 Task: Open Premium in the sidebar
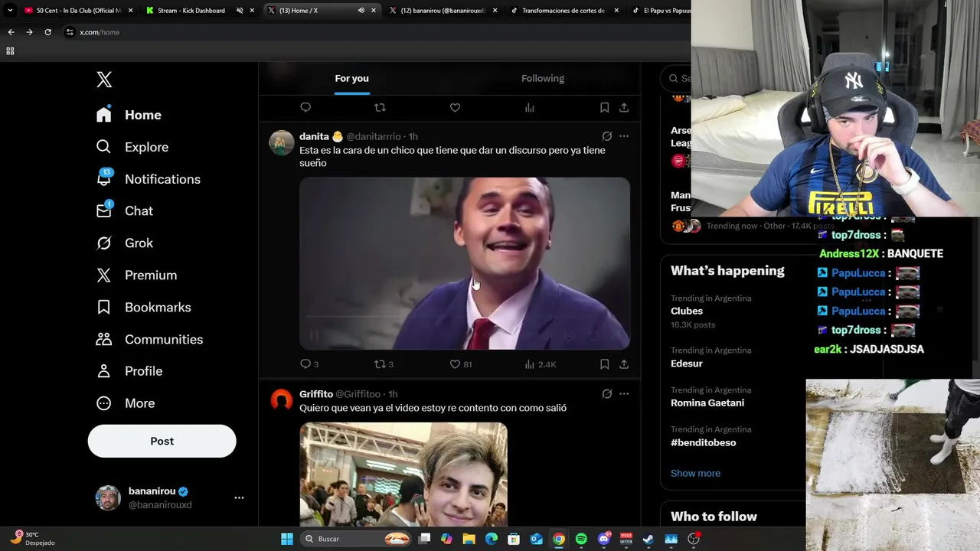pos(136,275)
